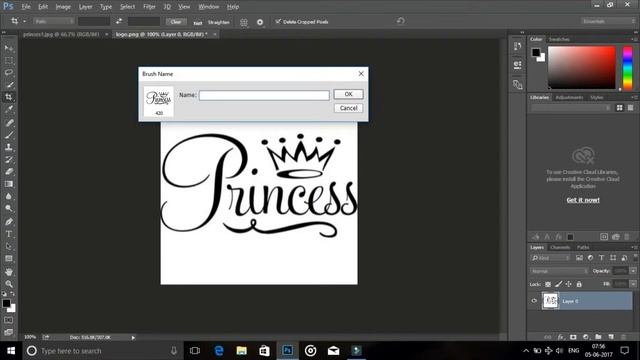Select the Rectangular Marquee tool
The height and width of the screenshot is (360, 640).
click(9, 60)
